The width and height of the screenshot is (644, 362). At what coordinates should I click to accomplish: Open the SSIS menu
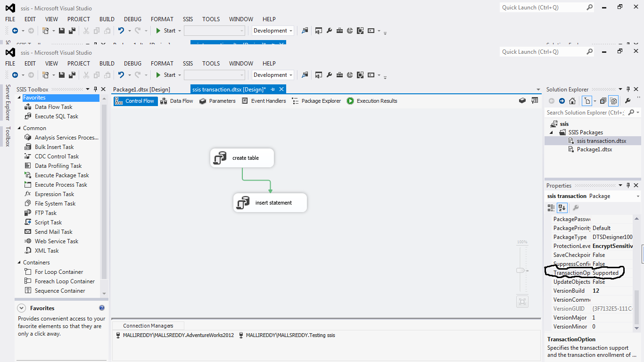pos(188,63)
